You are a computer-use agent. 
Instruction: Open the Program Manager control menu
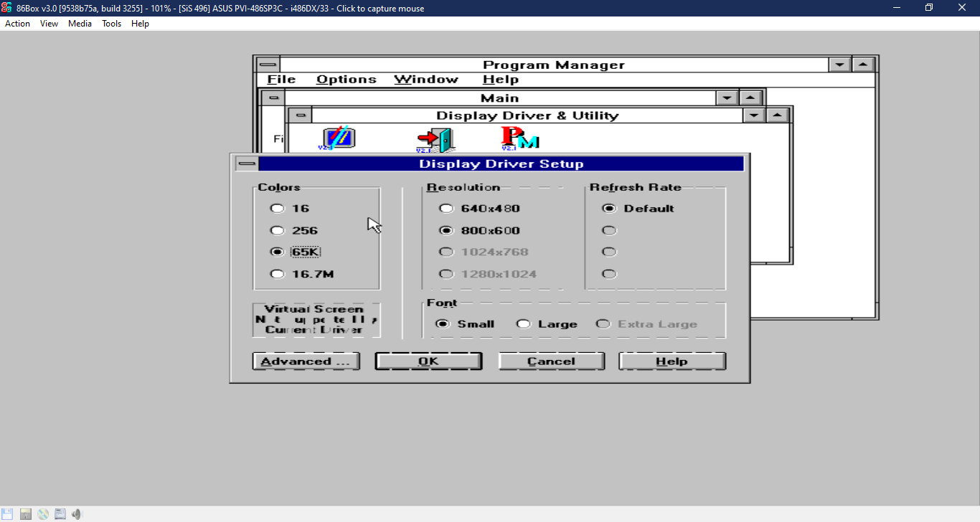click(x=268, y=63)
